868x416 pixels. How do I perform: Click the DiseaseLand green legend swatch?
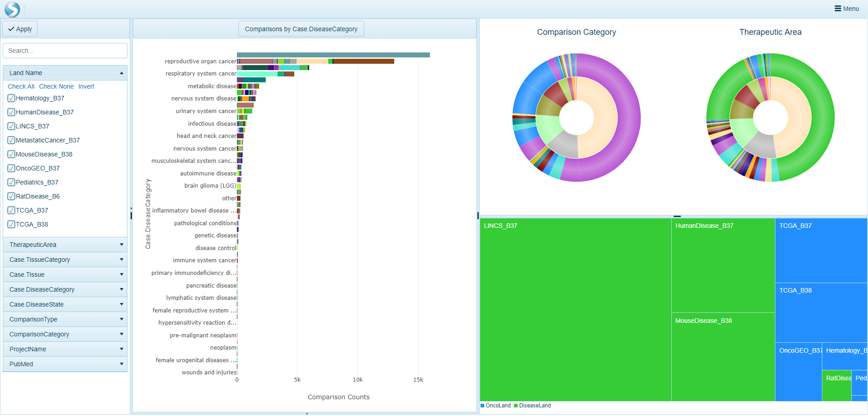click(x=516, y=406)
